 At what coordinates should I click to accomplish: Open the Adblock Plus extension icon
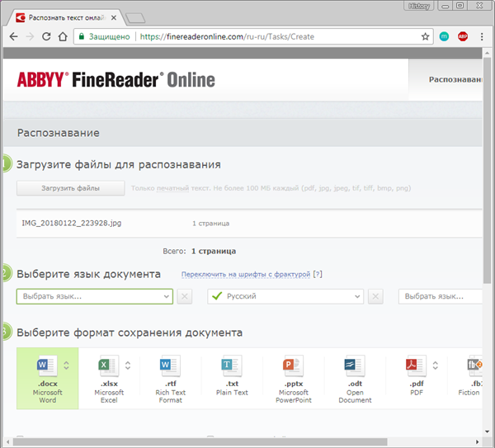click(463, 36)
